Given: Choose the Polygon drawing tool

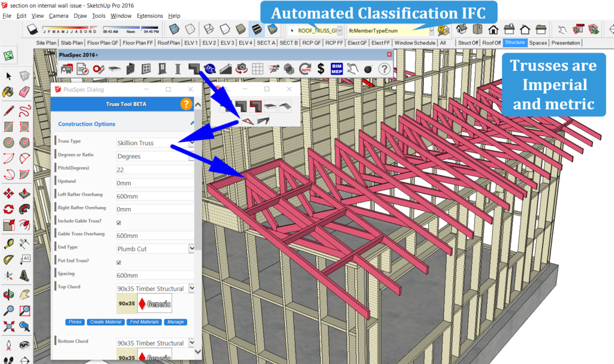Looking at the screenshot, I should click(x=24, y=142).
